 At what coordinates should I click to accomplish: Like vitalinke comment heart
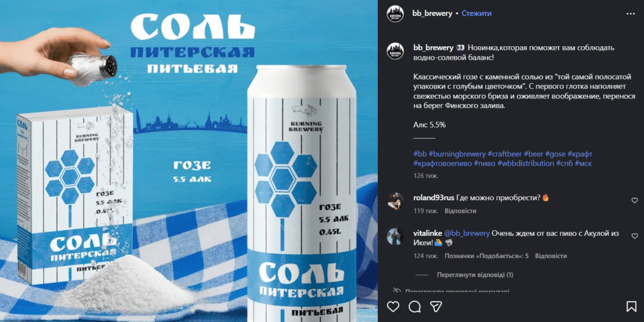tap(635, 236)
